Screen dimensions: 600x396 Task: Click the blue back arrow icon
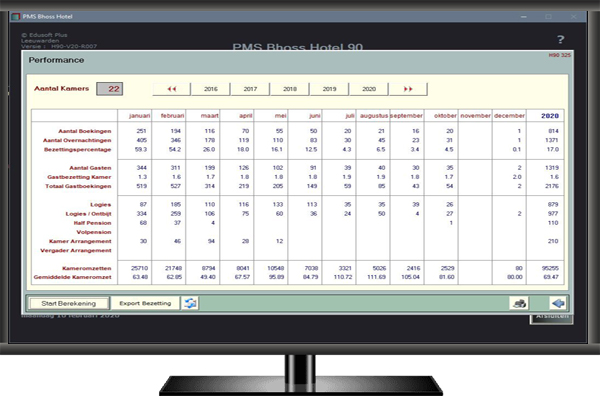(x=558, y=303)
